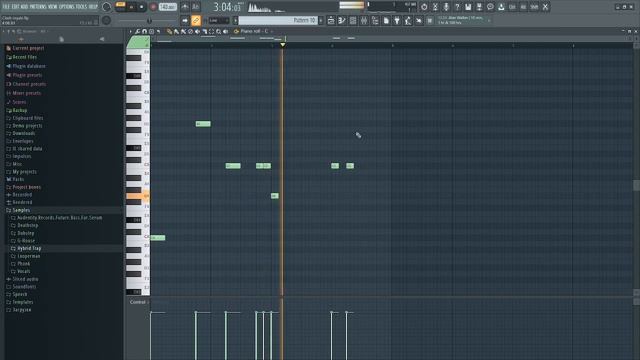
Task: Open the Vocals samples folder
Action: coord(24,271)
